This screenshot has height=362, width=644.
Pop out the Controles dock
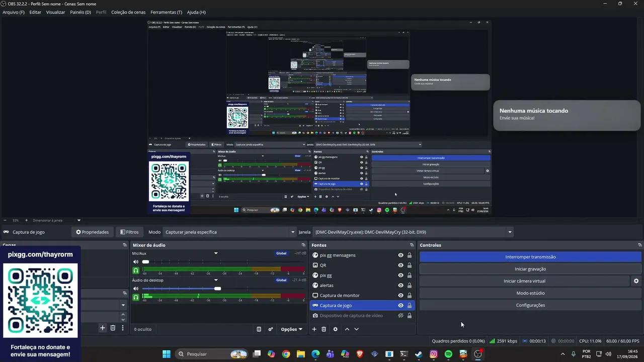[x=639, y=245]
